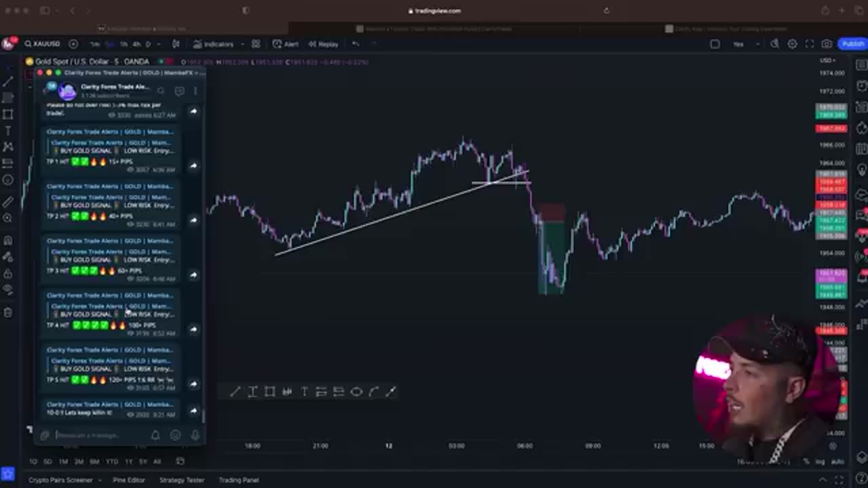Expand the timeframe dropdown arrow
Image resolution: width=868 pixels, height=488 pixels.
tap(157, 44)
